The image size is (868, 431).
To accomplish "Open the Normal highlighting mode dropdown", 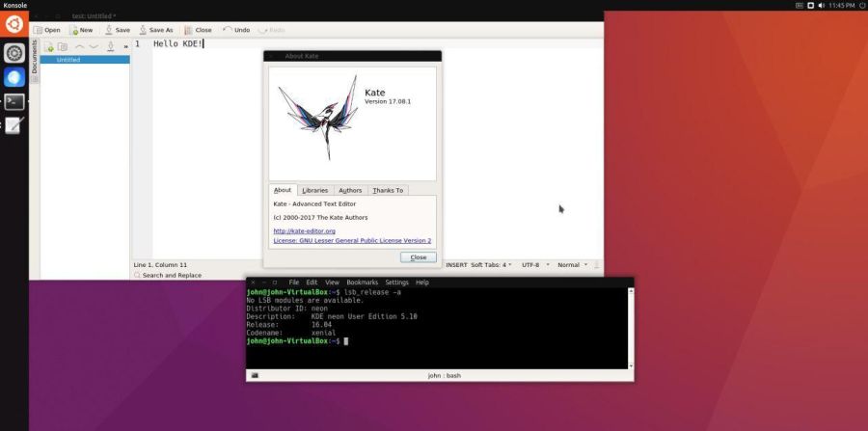I will tap(572, 265).
